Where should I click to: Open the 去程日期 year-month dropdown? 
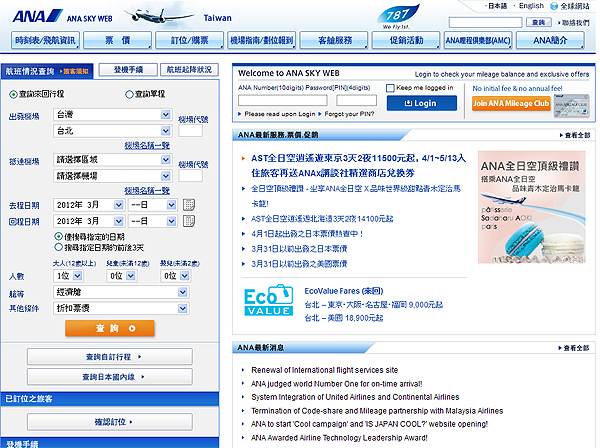tap(89, 205)
